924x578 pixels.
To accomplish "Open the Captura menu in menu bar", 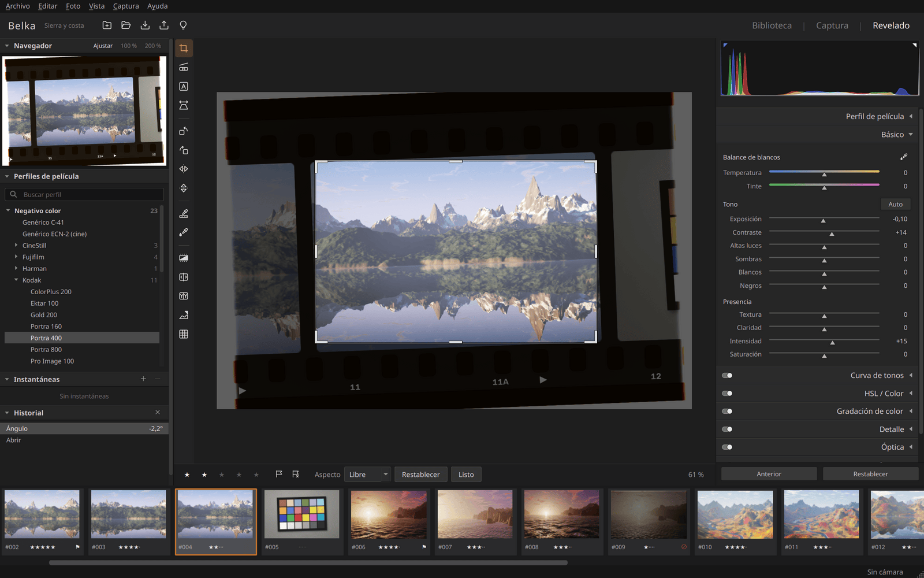I will point(126,6).
